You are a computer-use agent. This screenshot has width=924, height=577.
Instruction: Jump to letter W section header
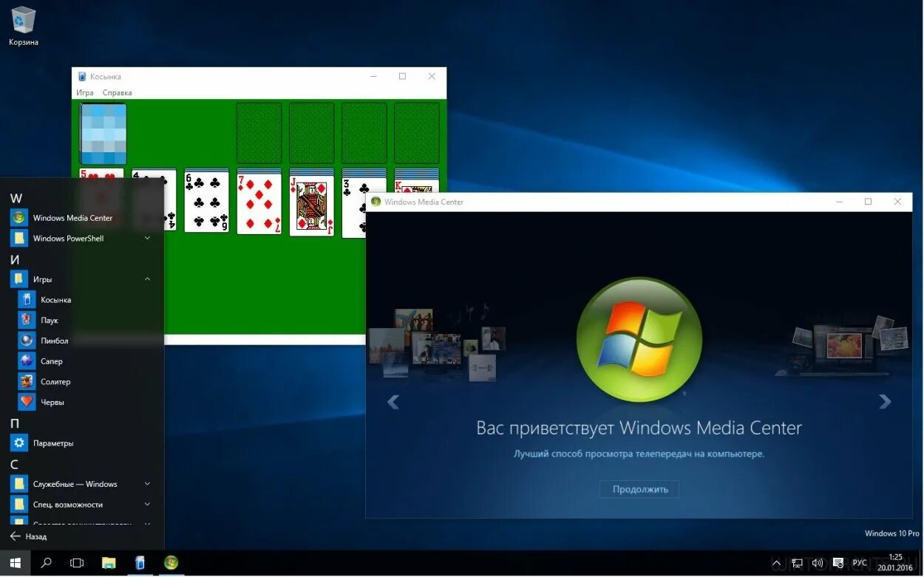point(16,198)
